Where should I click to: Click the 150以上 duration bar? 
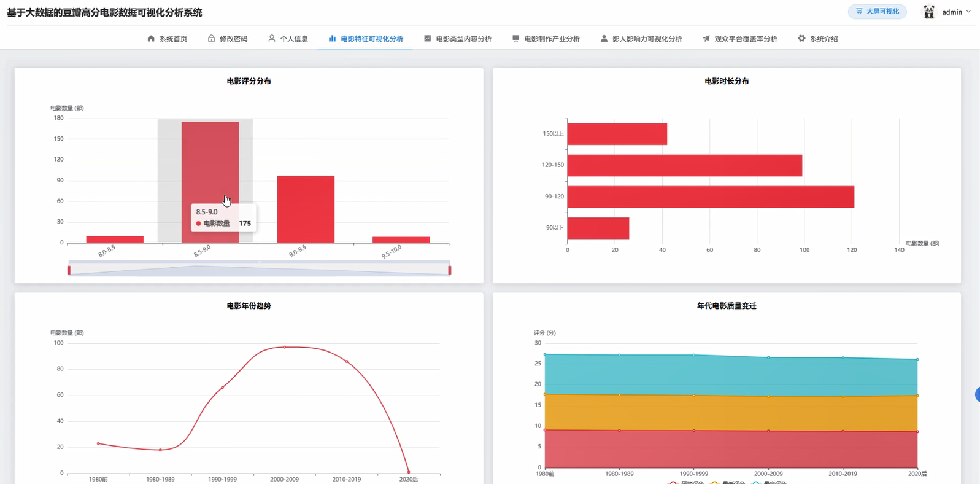point(617,134)
